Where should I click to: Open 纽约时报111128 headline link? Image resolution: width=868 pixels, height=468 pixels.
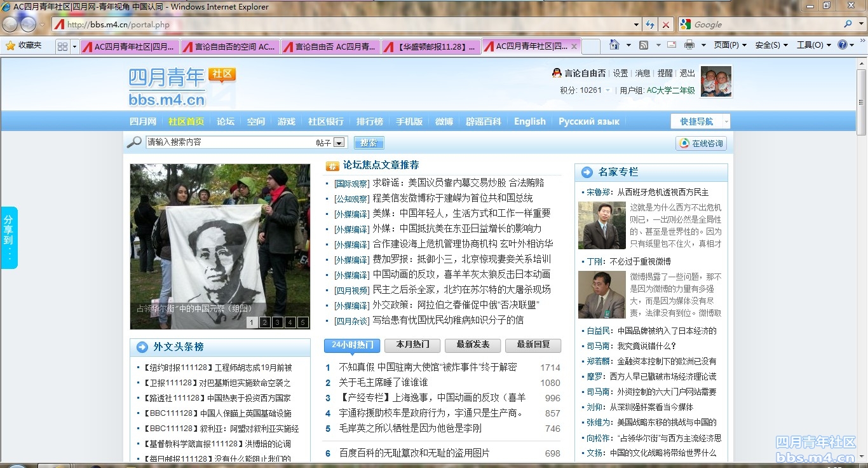point(217,368)
